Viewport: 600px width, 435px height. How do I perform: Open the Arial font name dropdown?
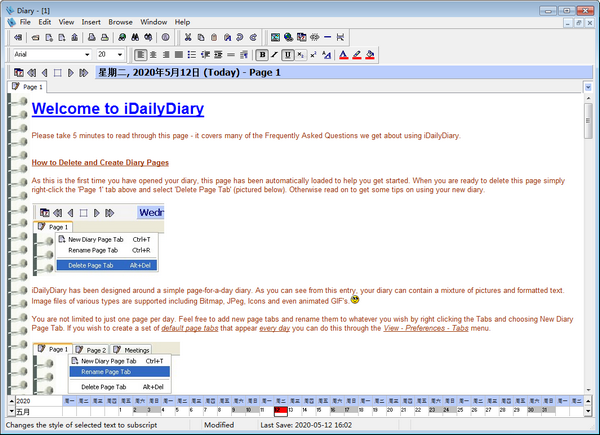87,55
